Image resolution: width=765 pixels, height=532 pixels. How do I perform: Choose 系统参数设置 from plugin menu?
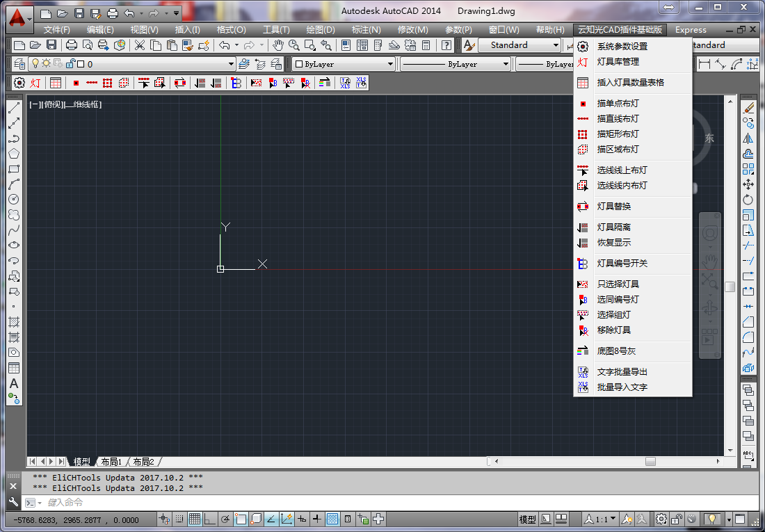point(633,47)
